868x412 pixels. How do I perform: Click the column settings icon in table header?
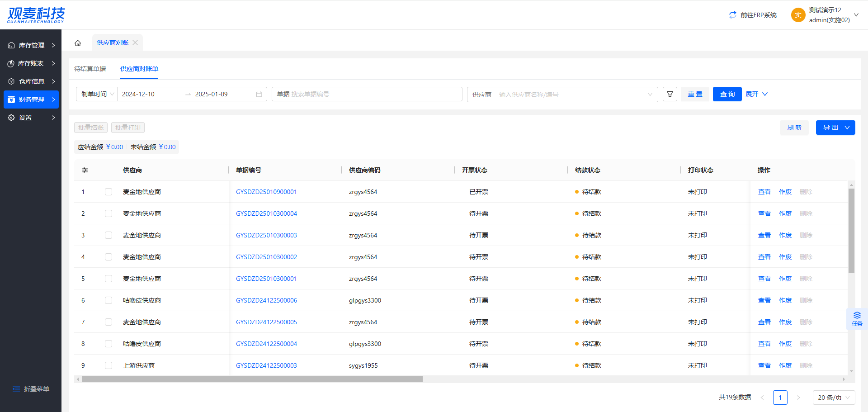pos(85,170)
